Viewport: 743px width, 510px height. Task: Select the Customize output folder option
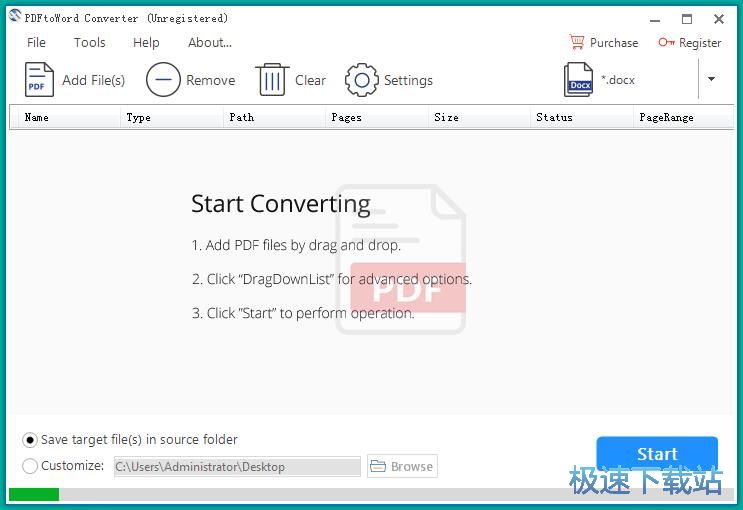pos(30,466)
